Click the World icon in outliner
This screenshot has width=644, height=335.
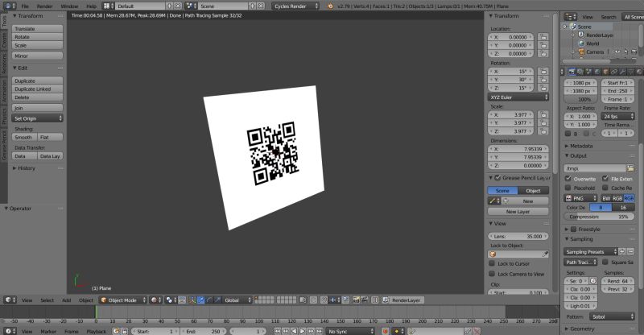click(x=581, y=43)
